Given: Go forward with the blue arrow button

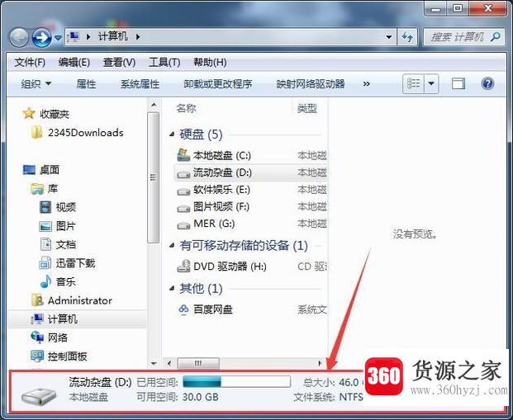Looking at the screenshot, I should coord(41,37).
